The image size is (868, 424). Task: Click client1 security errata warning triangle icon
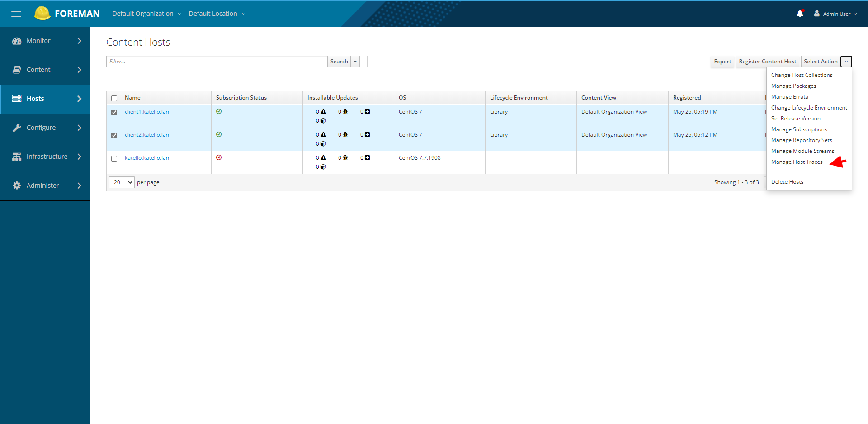(x=323, y=111)
